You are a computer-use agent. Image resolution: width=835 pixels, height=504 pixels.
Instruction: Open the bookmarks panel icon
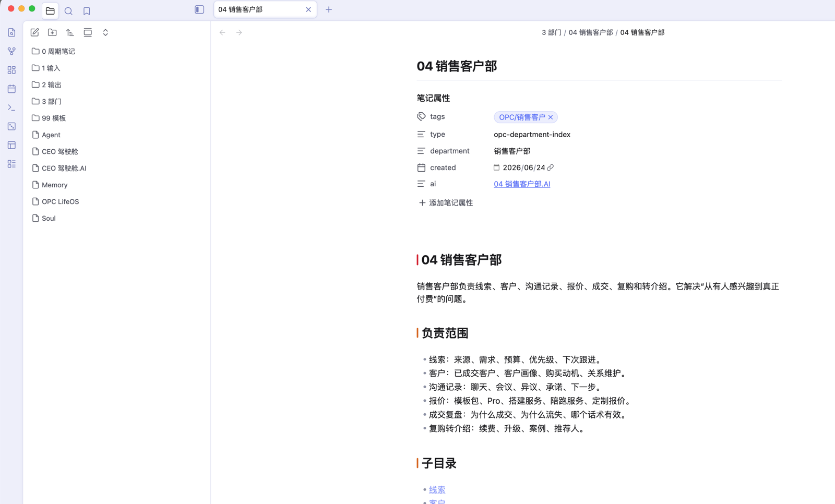click(x=87, y=10)
